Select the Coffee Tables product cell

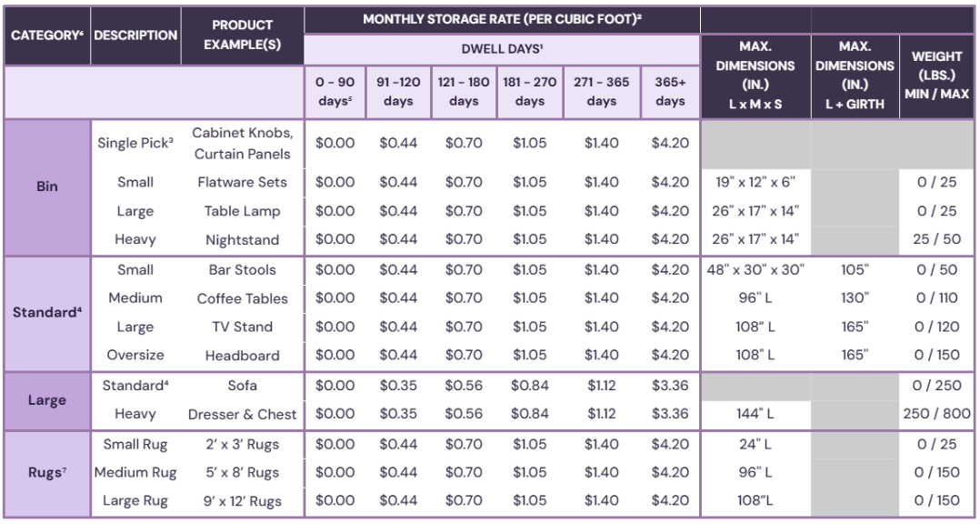click(x=242, y=298)
